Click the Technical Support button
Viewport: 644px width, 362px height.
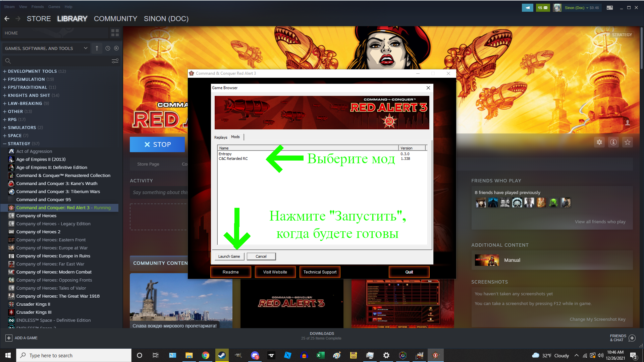tap(320, 272)
